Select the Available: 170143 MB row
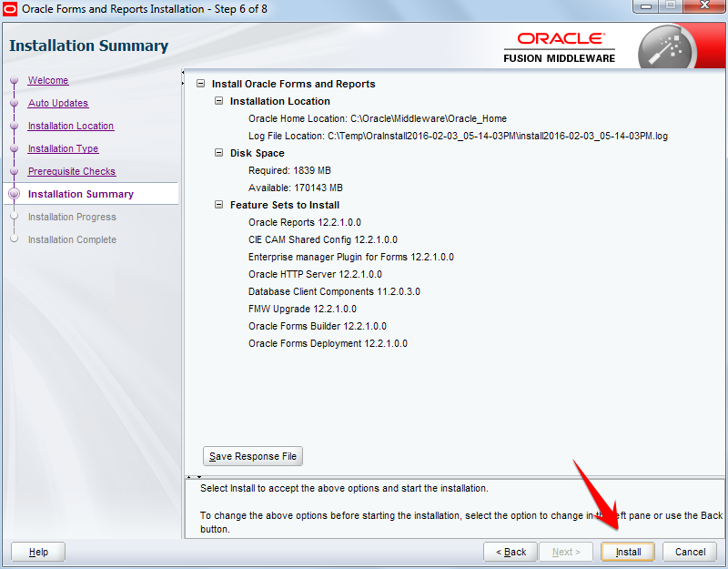Screen dimensions: 728x569 [x=295, y=188]
